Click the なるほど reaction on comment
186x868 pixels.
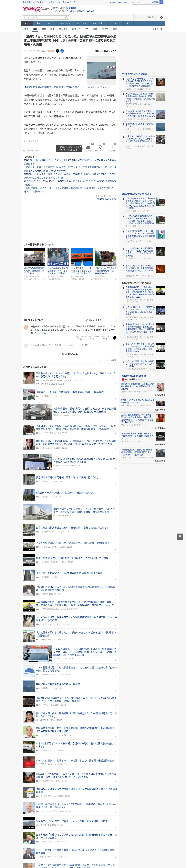[x=94, y=337]
